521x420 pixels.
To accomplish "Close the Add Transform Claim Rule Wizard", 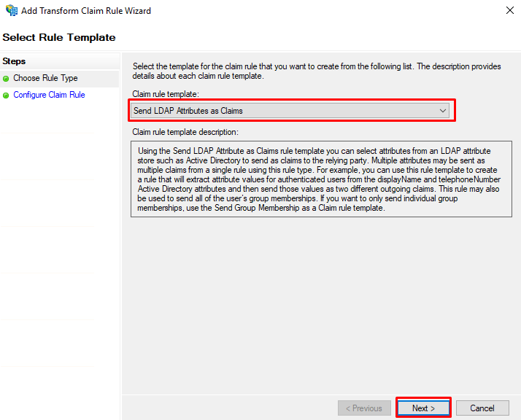I will pyautogui.click(x=510, y=10).
